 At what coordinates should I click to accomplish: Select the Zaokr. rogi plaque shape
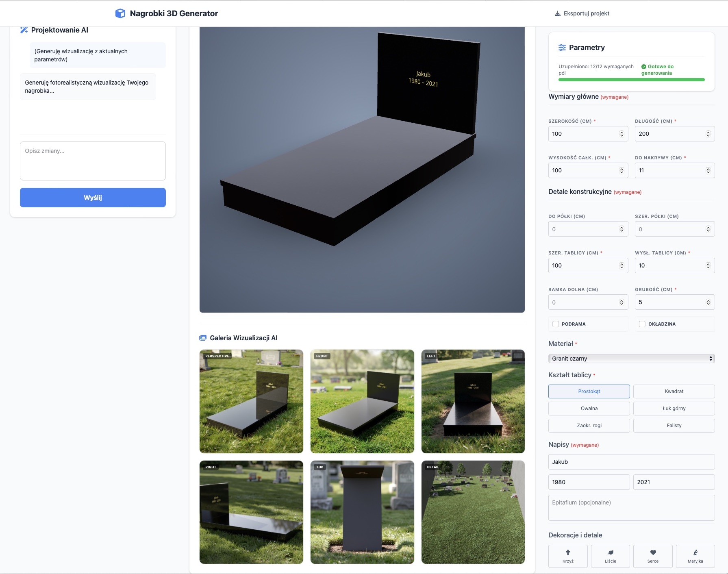[x=589, y=426]
